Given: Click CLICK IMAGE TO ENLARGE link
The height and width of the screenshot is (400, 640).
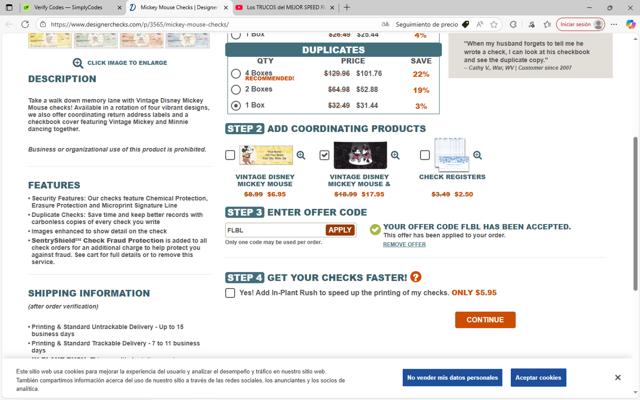Looking at the screenshot, I should click(127, 63).
